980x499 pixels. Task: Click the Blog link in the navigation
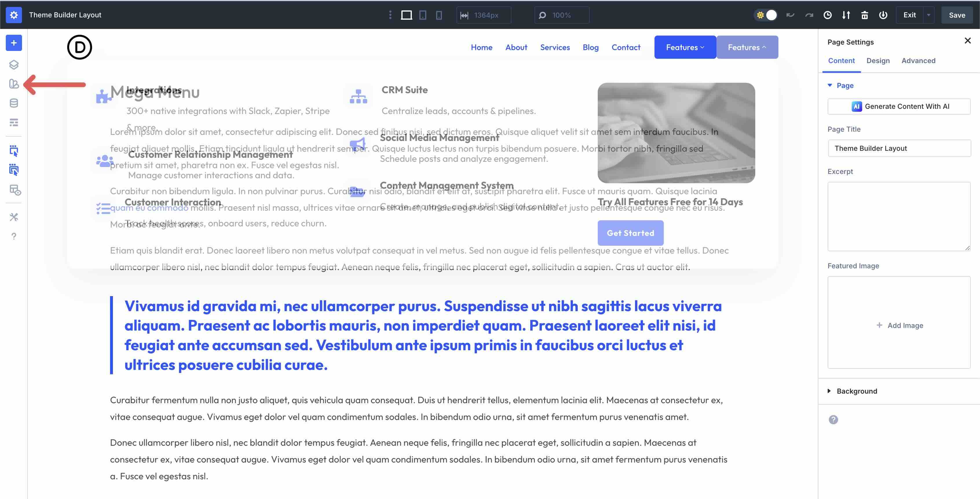(x=590, y=47)
